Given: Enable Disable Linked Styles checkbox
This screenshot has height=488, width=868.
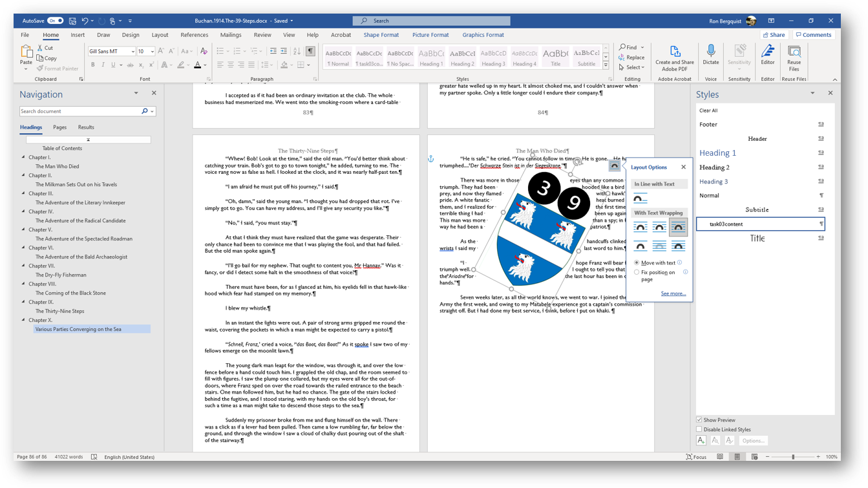Looking at the screenshot, I should click(x=699, y=429).
